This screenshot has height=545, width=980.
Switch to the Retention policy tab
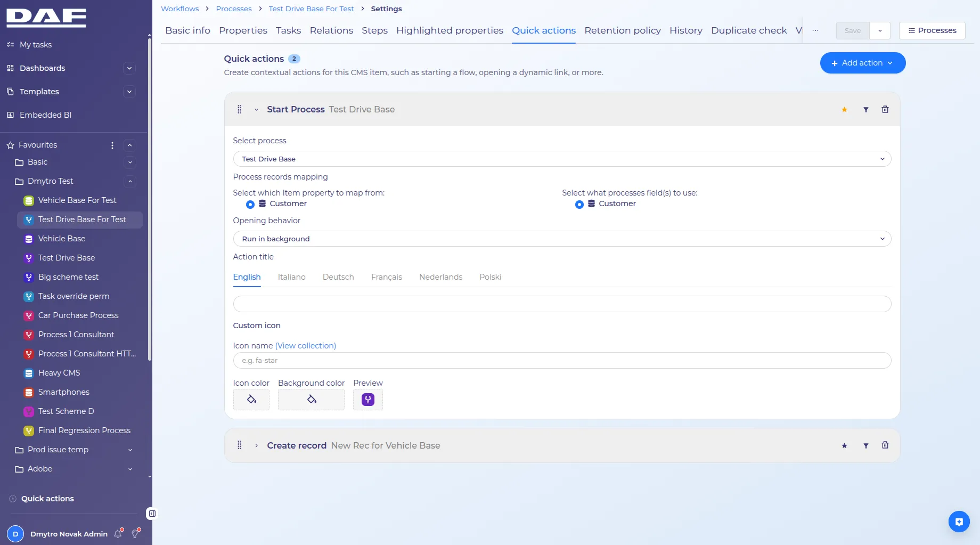click(x=622, y=30)
